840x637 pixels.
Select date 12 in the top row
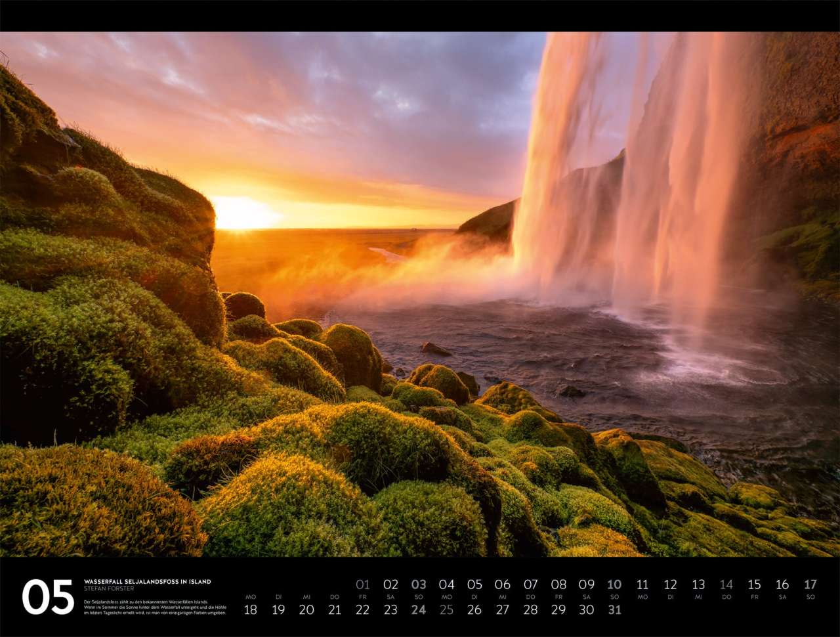click(x=670, y=584)
